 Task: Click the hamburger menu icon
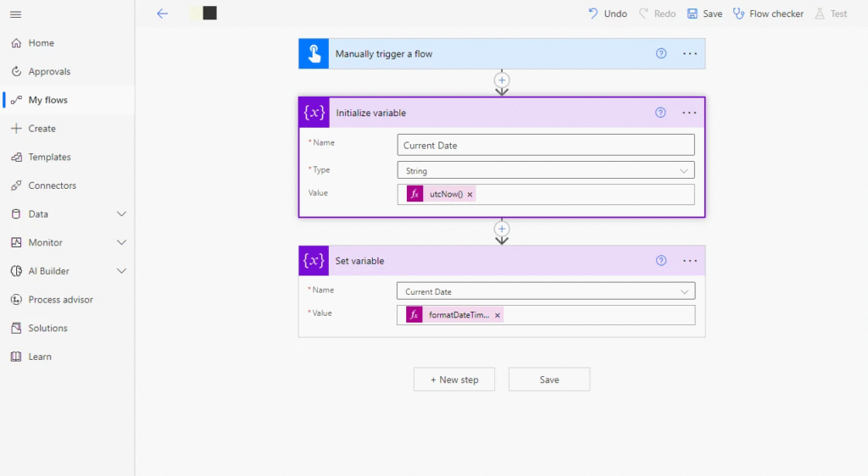15,14
